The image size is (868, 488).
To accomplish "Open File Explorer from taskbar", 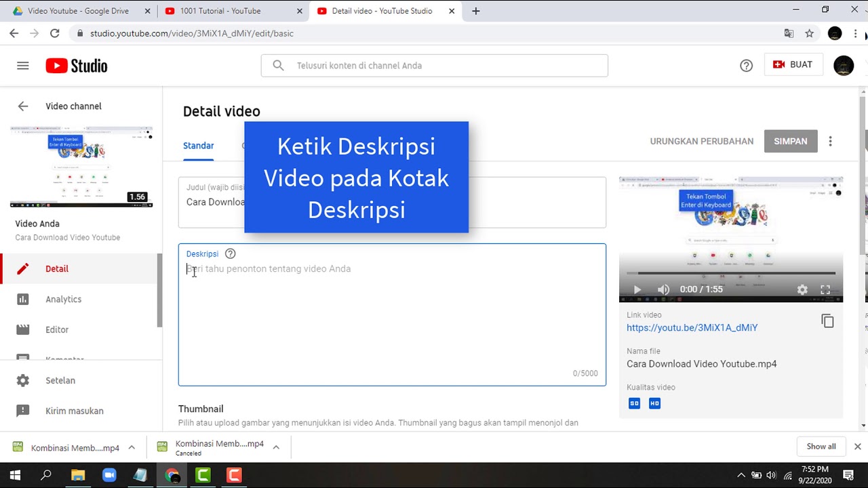I will tap(78, 475).
